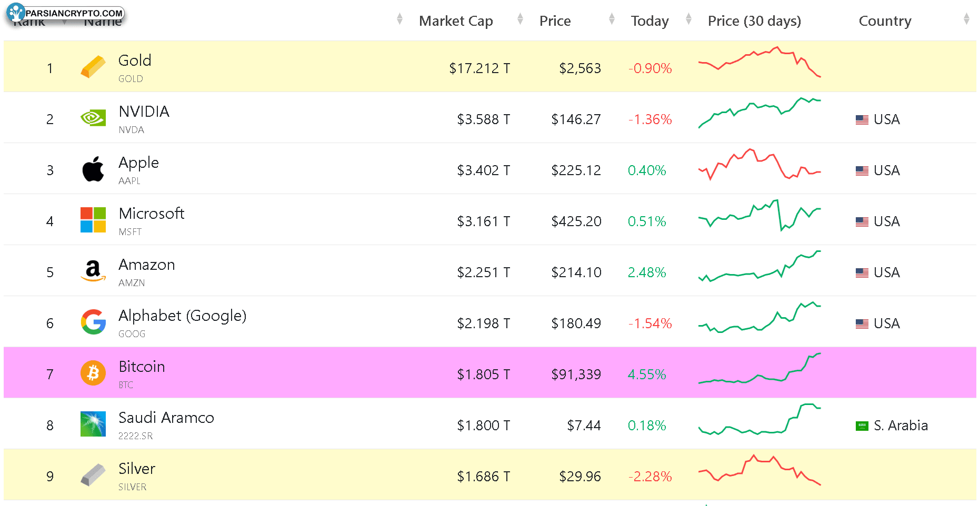Click the Country column header

885,21
